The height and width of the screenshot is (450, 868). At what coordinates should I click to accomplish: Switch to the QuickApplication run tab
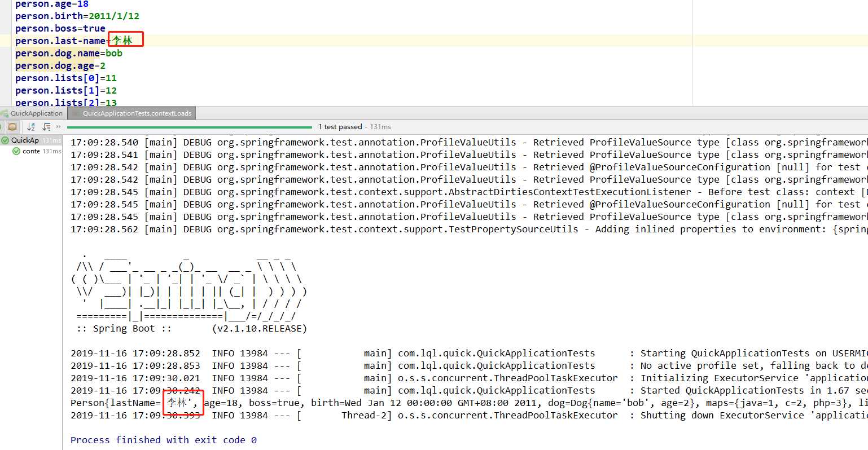pyautogui.click(x=33, y=113)
